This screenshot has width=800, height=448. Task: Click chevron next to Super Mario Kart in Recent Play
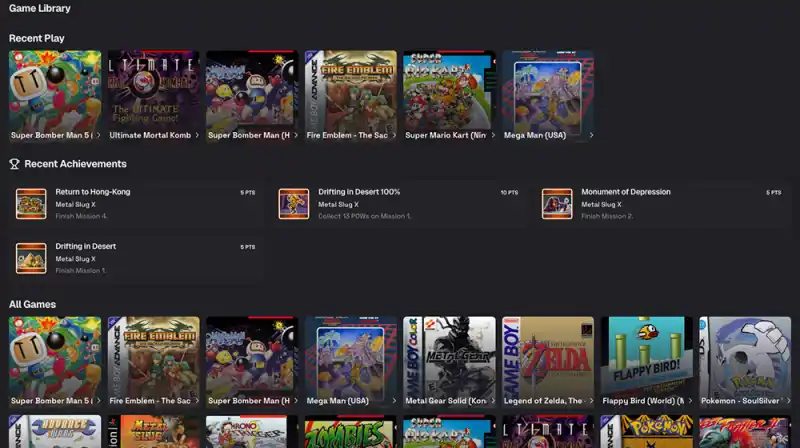pos(493,135)
